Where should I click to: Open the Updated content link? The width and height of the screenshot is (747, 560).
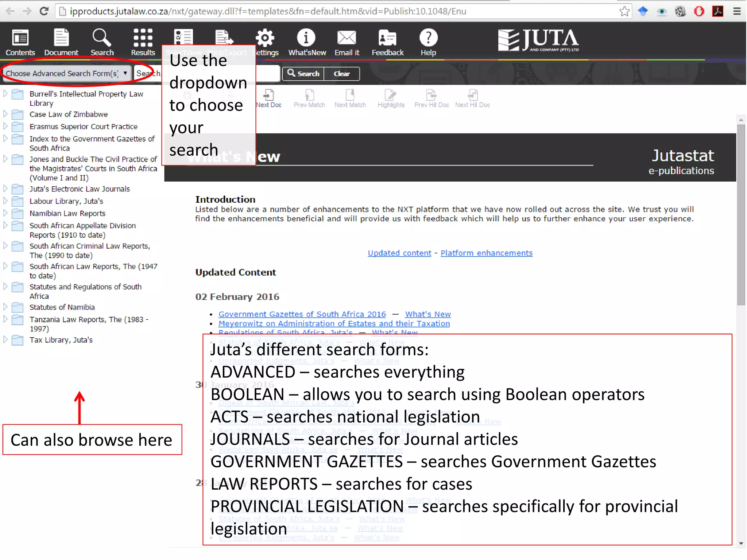point(399,253)
